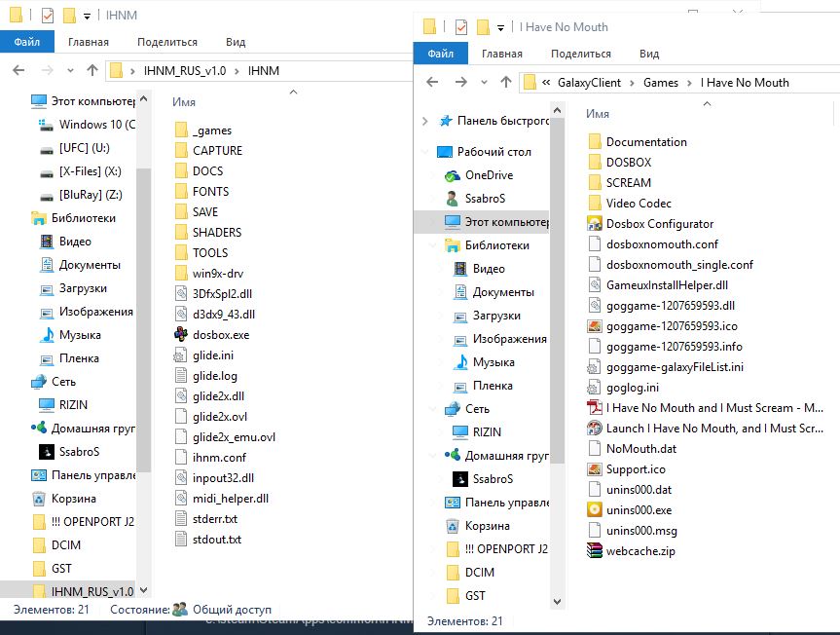Click Games breadcrumb in right address bar
The width and height of the screenshot is (840, 635).
pos(661,83)
